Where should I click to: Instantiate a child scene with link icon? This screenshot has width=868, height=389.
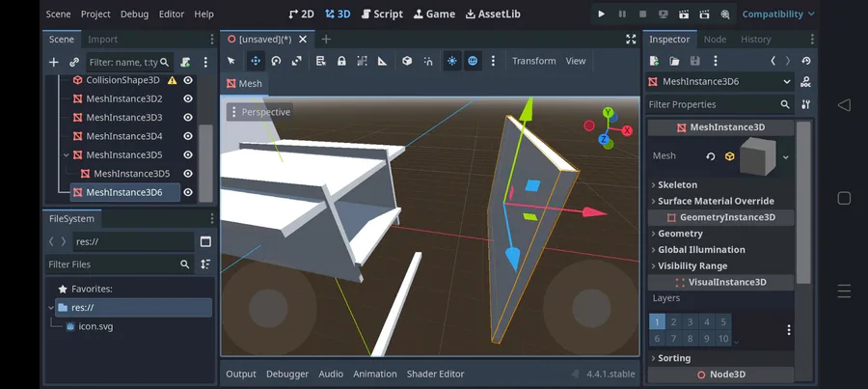[74, 62]
